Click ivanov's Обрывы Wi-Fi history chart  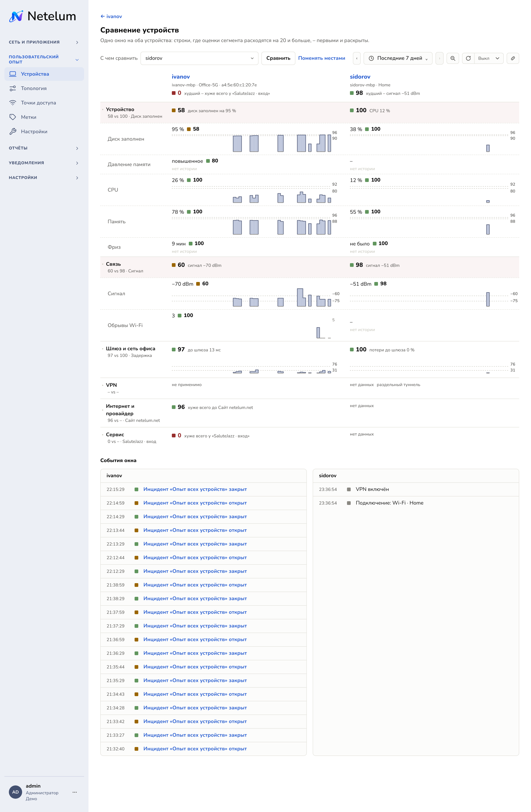point(251,329)
